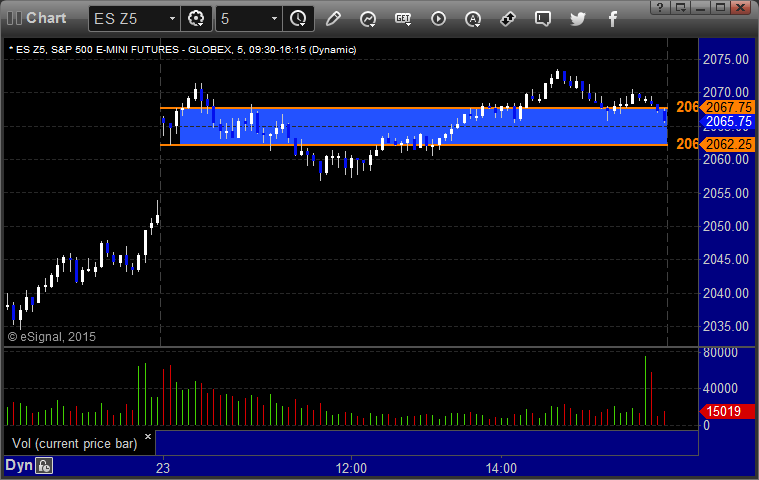Select the pencil drawing tools icon

point(333,19)
